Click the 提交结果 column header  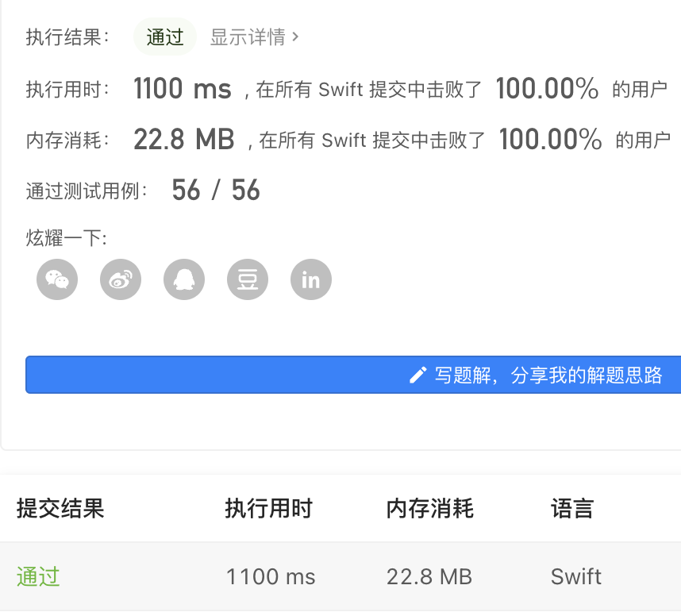coord(60,508)
